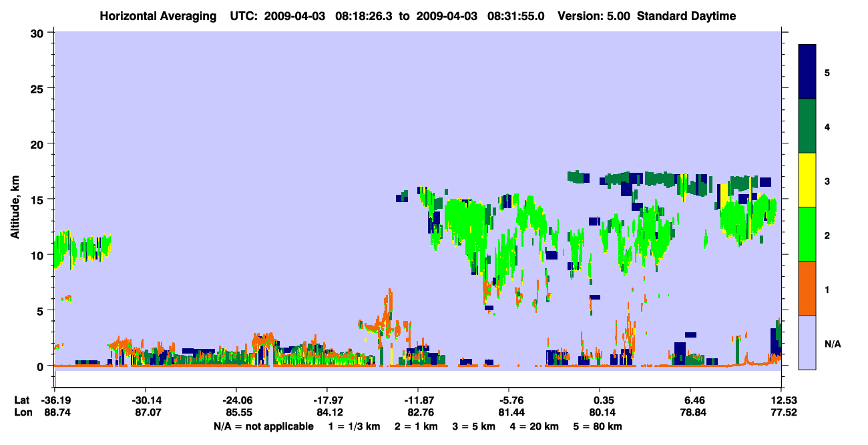Click latitude value -17.97

tap(327, 400)
